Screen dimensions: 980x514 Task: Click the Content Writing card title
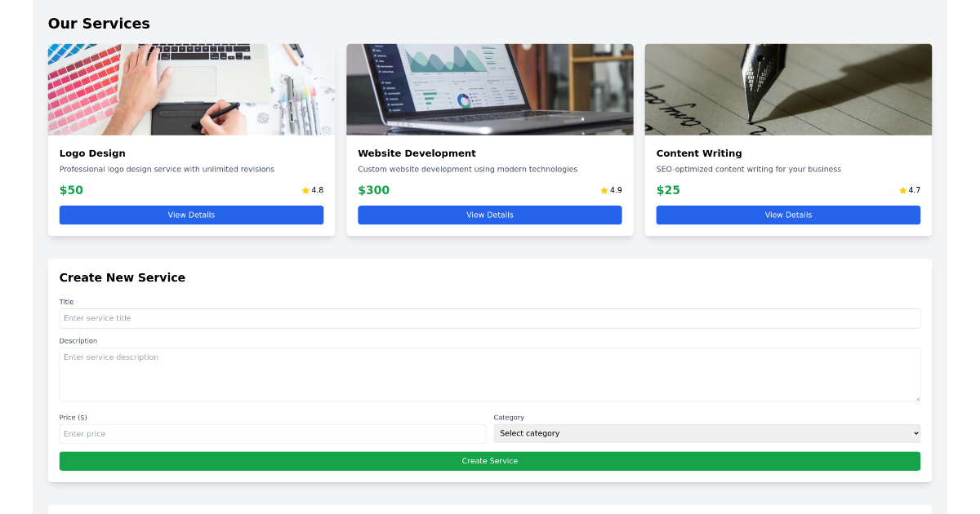[x=699, y=153]
